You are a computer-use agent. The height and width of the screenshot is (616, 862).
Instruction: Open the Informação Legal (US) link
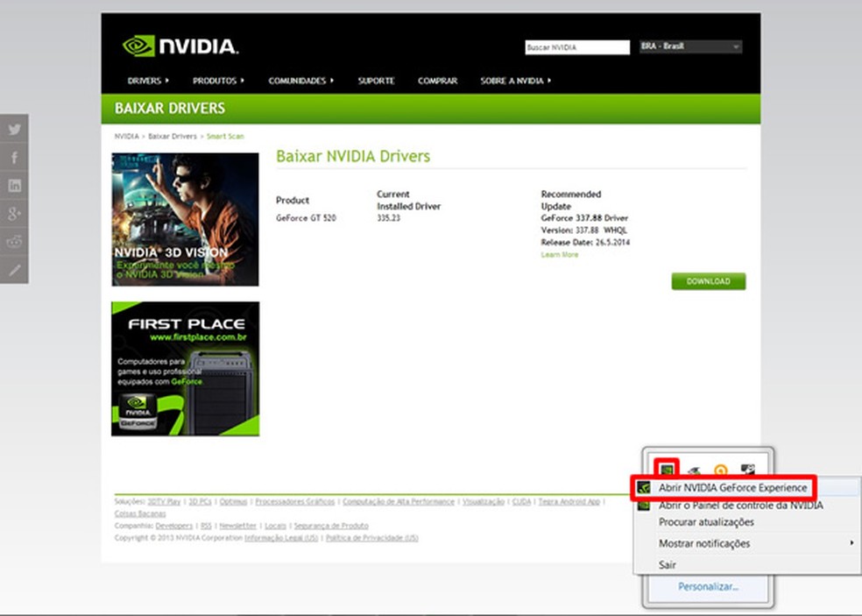[x=281, y=538]
